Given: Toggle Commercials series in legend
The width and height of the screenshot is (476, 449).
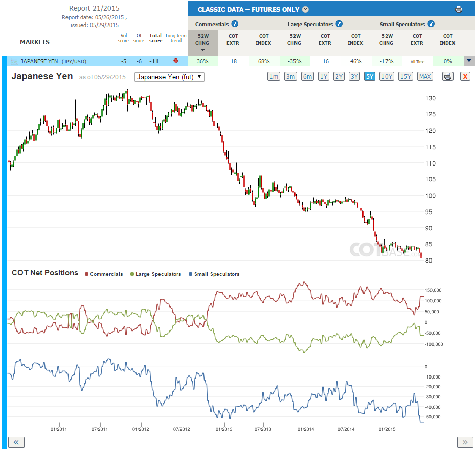Looking at the screenshot, I should pos(104,274).
